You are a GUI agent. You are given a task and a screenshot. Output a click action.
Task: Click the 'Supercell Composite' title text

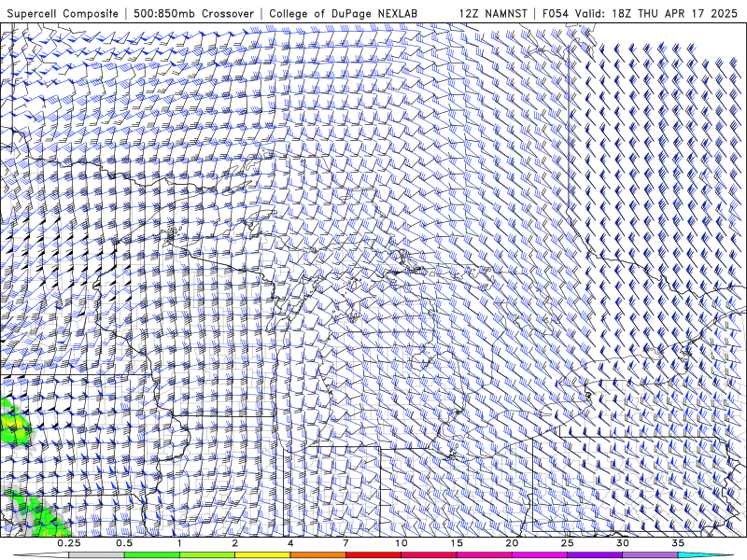pos(63,13)
